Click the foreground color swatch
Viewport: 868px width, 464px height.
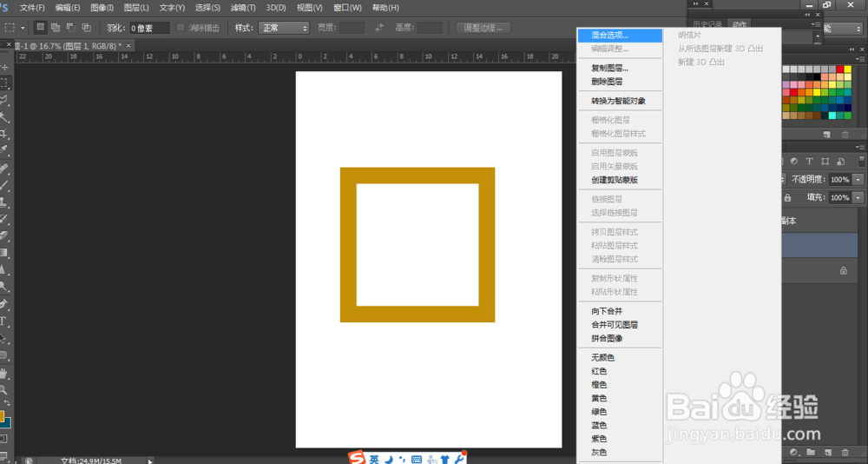coord(3,415)
